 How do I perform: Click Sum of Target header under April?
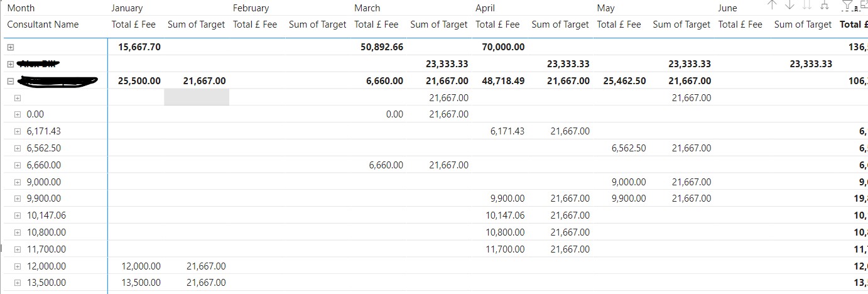tap(560, 24)
